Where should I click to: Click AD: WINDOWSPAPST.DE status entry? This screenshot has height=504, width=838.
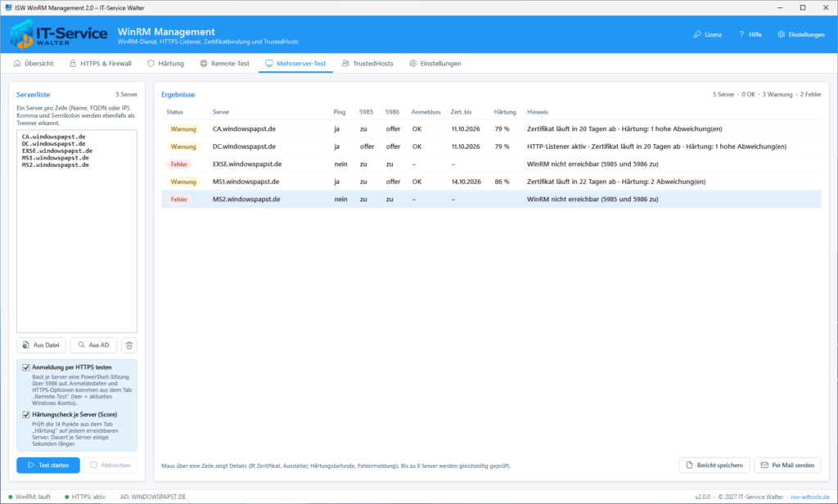pos(153,497)
